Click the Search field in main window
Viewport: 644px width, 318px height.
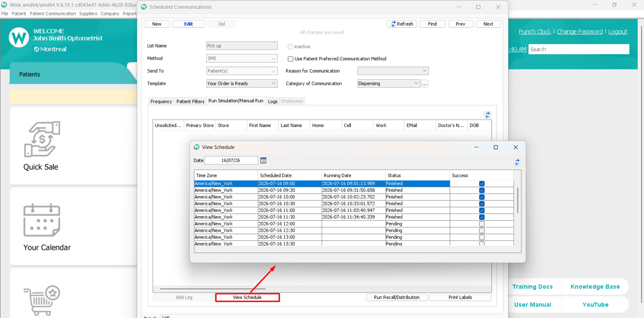coord(579,49)
